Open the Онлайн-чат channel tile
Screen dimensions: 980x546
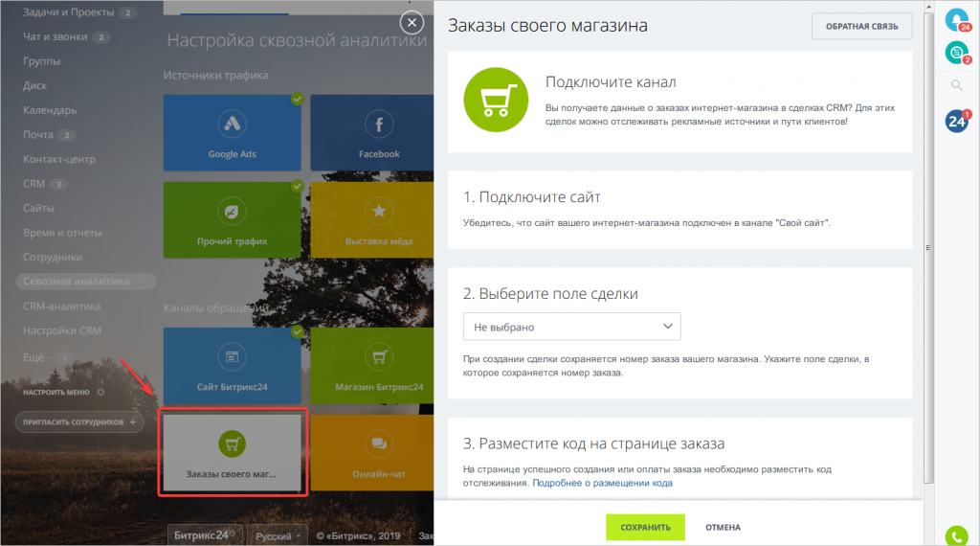[372, 452]
